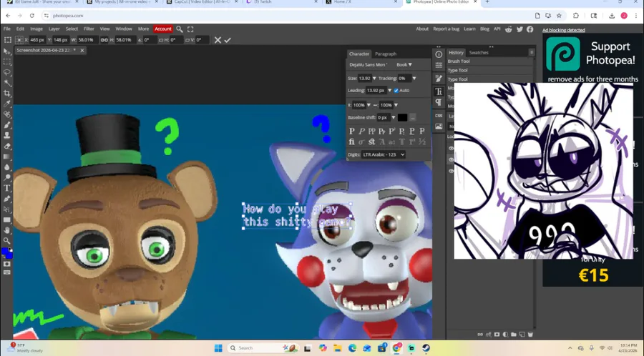644x356 pixels.
Task: Select the Lasso tool
Action: click(x=7, y=73)
